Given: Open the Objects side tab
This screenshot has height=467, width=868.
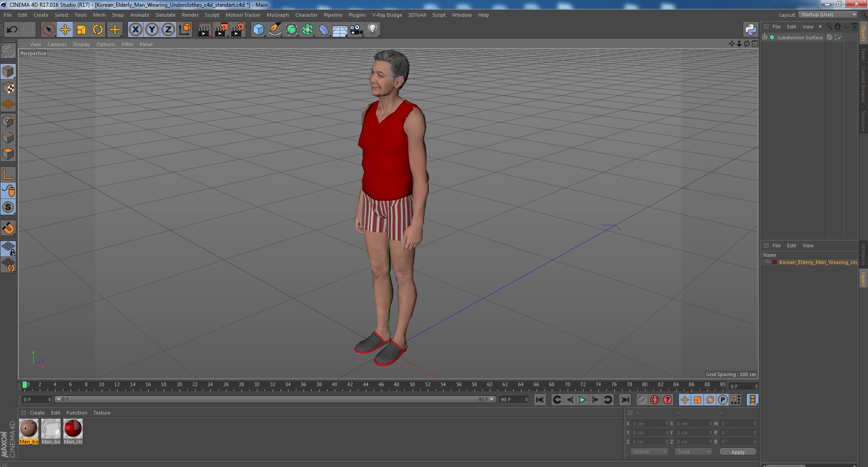Looking at the screenshot, I should point(863,33).
